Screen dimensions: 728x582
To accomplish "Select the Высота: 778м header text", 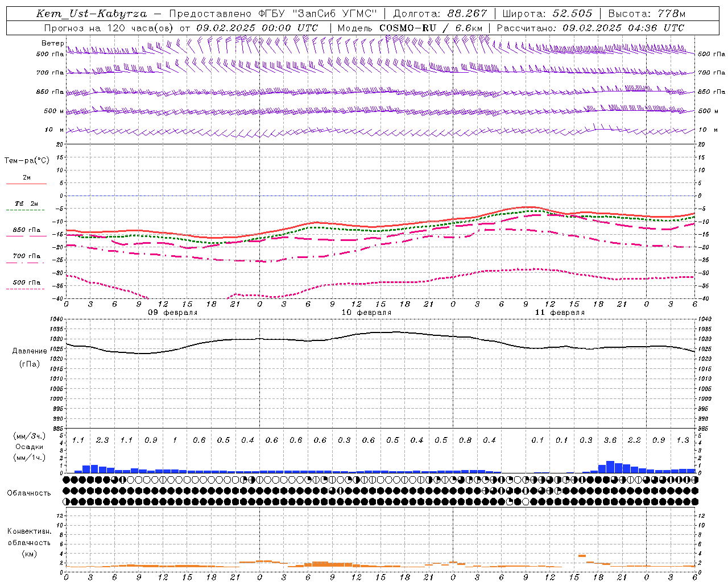I will [647, 14].
